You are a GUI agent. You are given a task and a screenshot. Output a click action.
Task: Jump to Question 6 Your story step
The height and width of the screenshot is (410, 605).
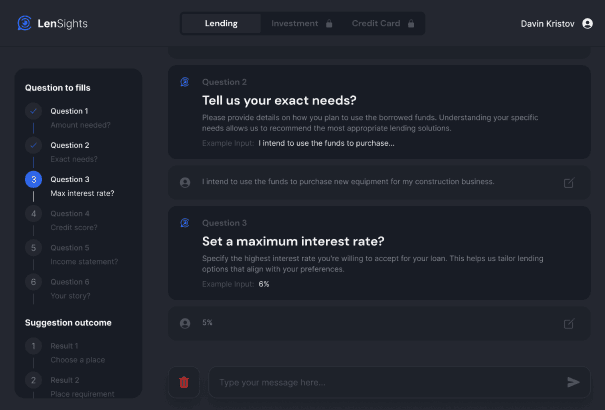pyautogui.click(x=33, y=282)
